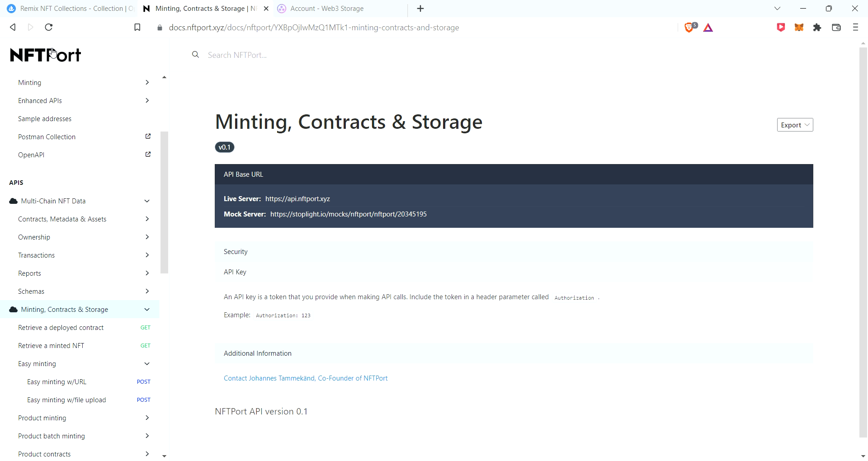Expand the Product minting item
868x461 pixels.
click(x=147, y=418)
